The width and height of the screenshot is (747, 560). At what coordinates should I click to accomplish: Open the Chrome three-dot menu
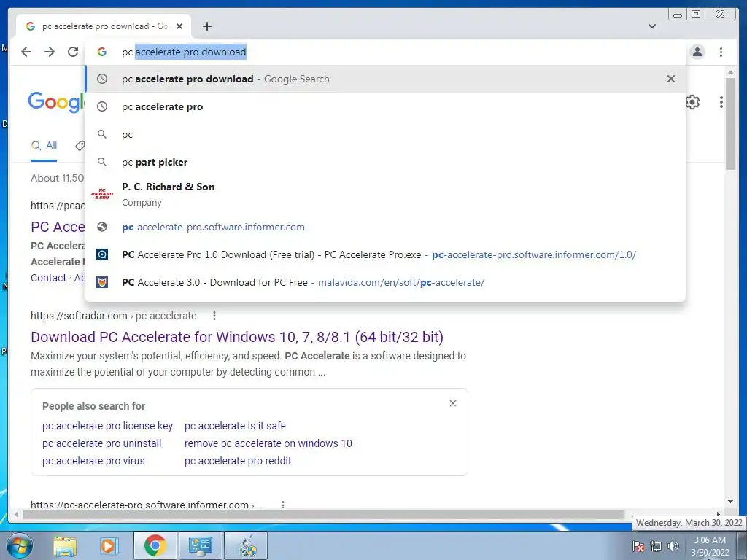click(x=721, y=52)
